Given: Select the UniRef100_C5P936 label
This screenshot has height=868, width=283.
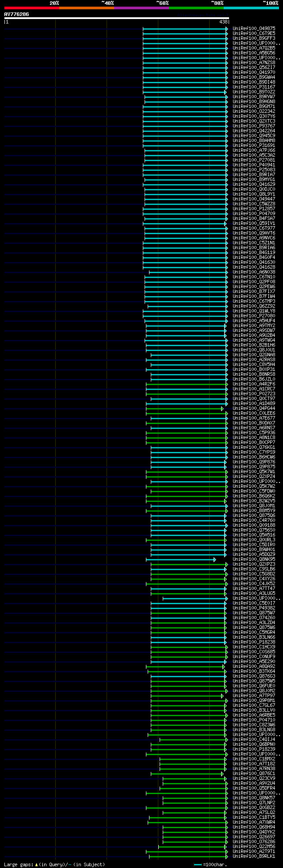Looking at the screenshot, I should coord(254,433).
